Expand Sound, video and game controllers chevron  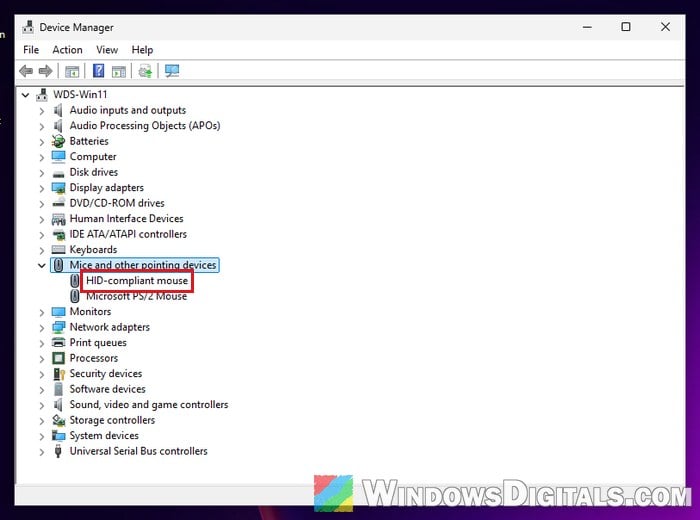click(42, 405)
